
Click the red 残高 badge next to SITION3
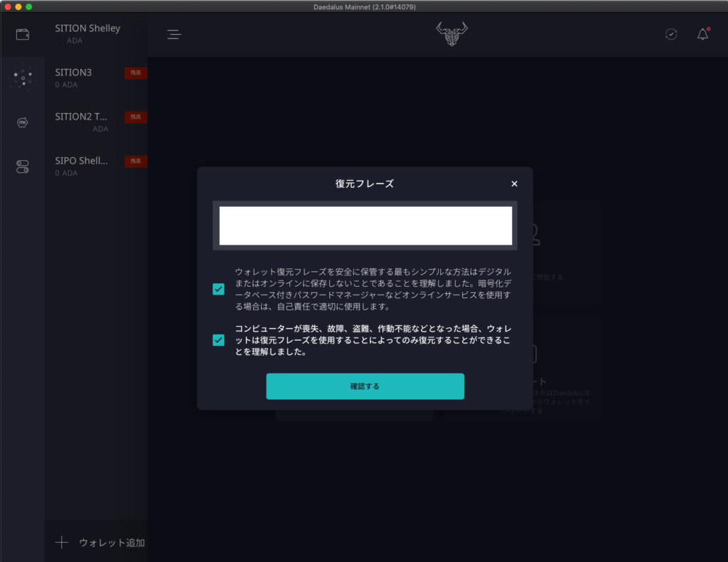coord(136,73)
